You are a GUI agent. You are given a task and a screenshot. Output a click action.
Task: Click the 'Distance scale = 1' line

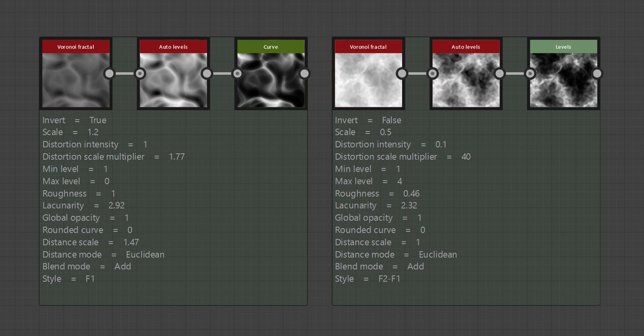click(378, 242)
